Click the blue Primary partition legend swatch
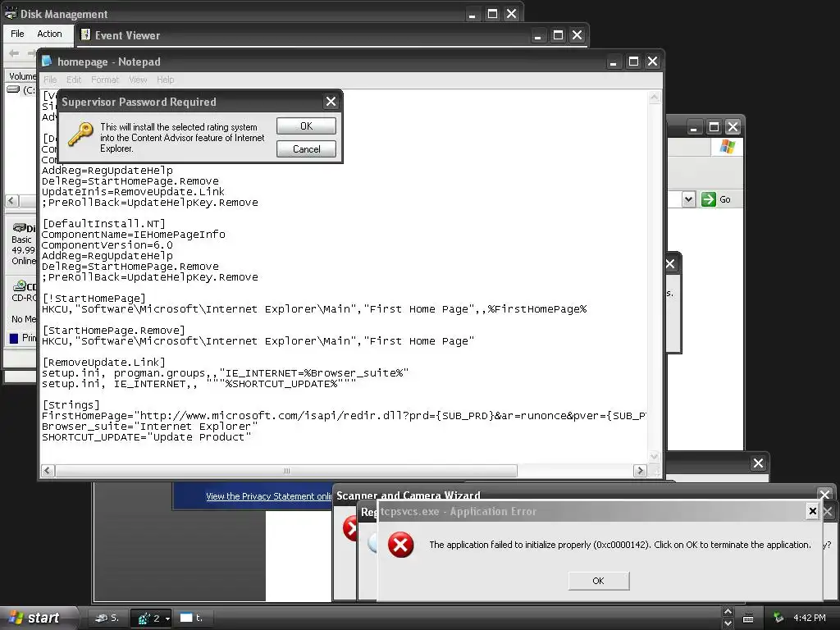This screenshot has width=840, height=630. coord(14,338)
